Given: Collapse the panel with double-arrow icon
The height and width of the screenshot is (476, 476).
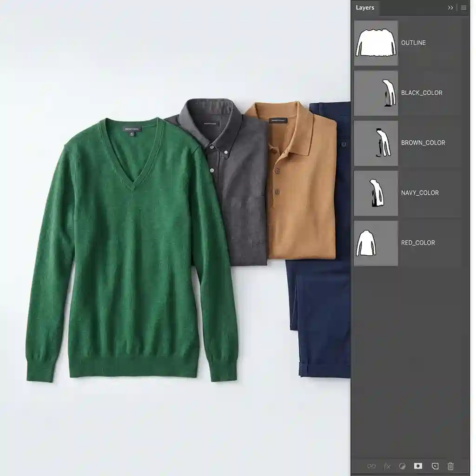Looking at the screenshot, I should coord(450,8).
